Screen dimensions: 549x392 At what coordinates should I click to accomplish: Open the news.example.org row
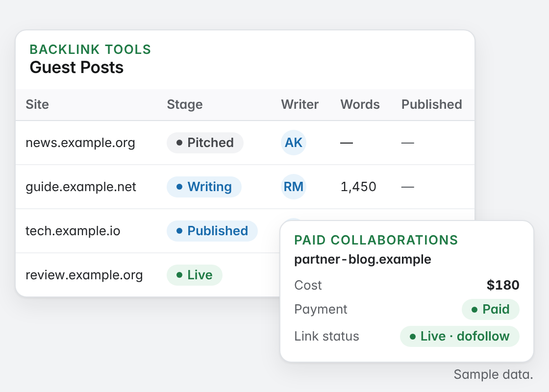point(245,143)
